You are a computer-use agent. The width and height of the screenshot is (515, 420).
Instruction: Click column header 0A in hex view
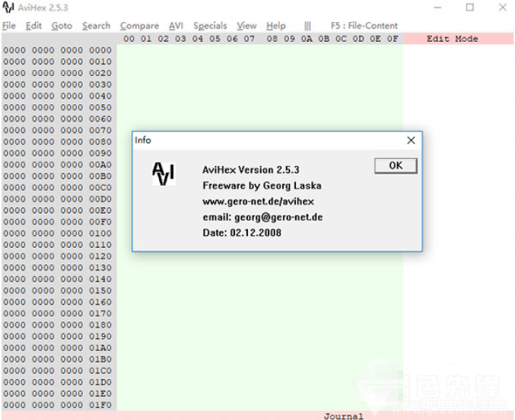point(307,39)
